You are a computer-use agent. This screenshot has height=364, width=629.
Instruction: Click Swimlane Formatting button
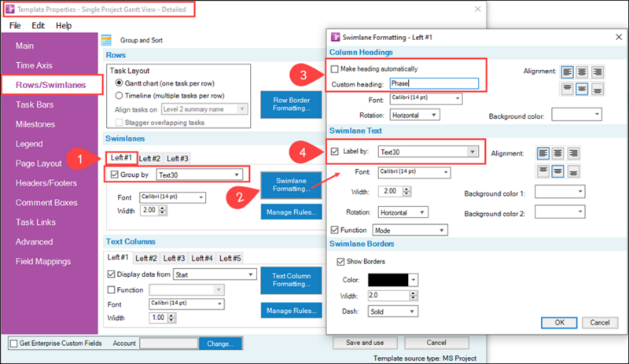(291, 185)
